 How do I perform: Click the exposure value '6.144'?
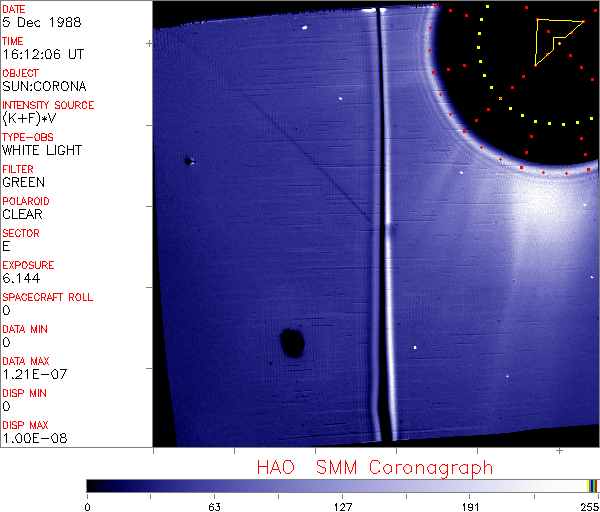(21, 278)
